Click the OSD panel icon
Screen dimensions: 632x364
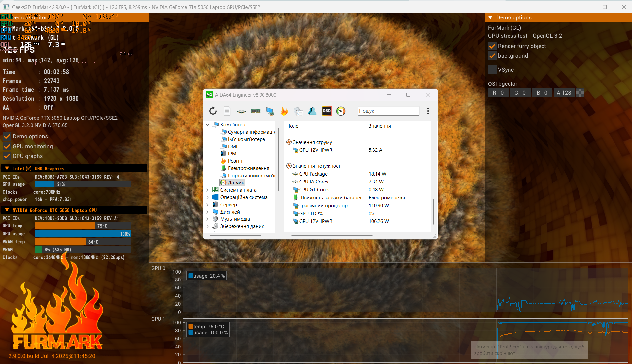pyautogui.click(x=326, y=111)
